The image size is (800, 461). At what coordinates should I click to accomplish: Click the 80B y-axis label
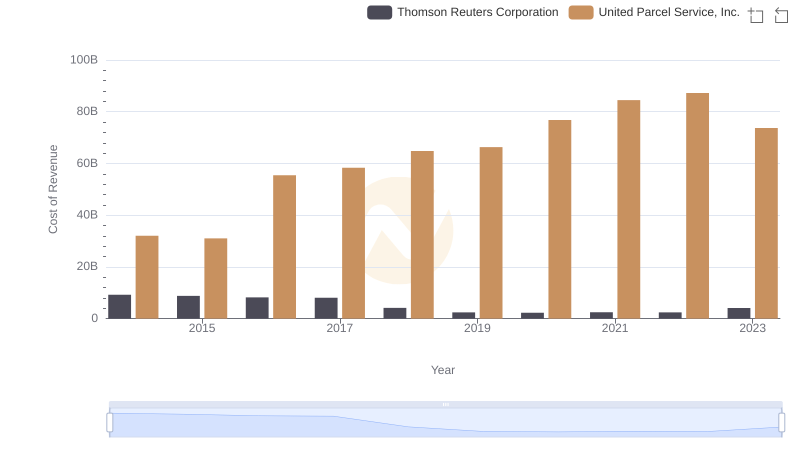point(87,111)
